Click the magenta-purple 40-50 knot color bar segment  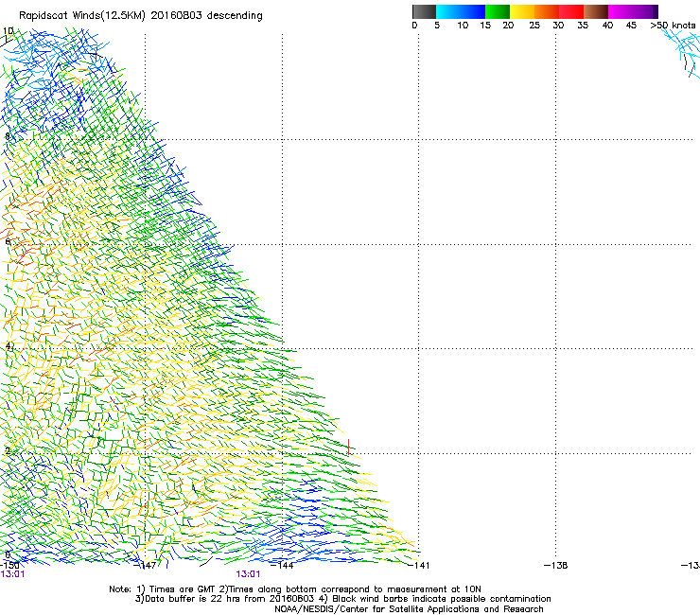633,11
